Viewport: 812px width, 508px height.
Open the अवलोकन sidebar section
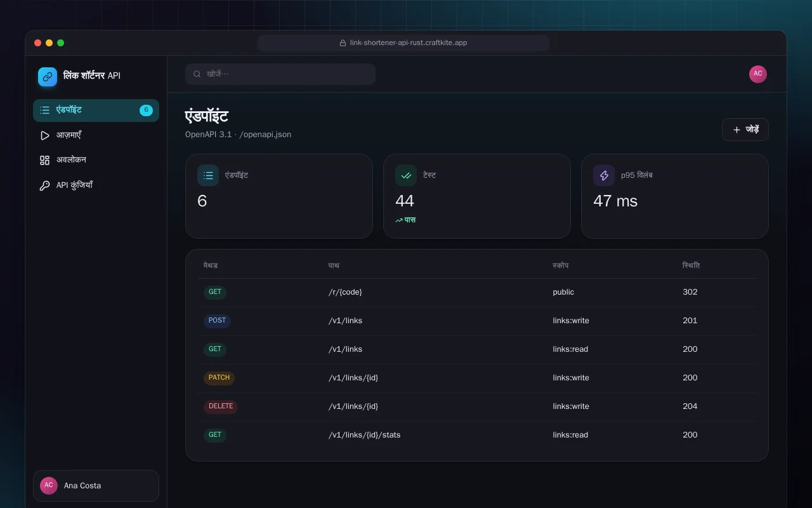[x=96, y=160]
